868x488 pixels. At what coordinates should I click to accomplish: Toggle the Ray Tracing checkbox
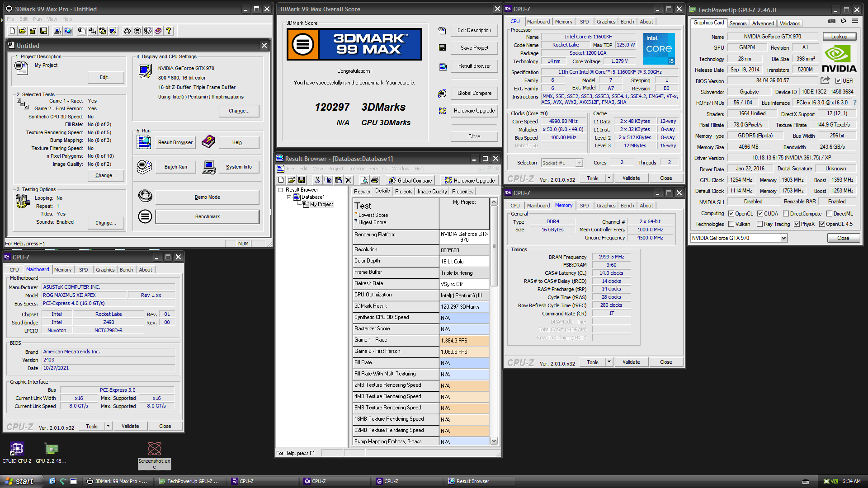click(760, 224)
